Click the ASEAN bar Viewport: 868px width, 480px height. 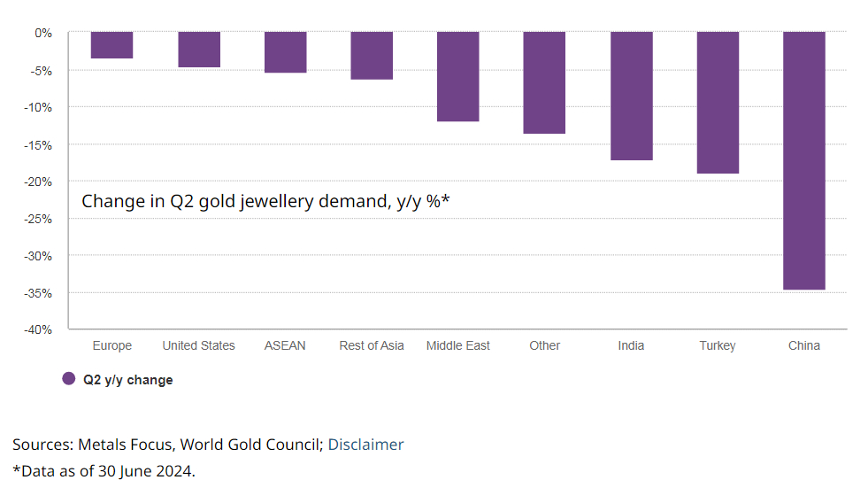(x=285, y=52)
